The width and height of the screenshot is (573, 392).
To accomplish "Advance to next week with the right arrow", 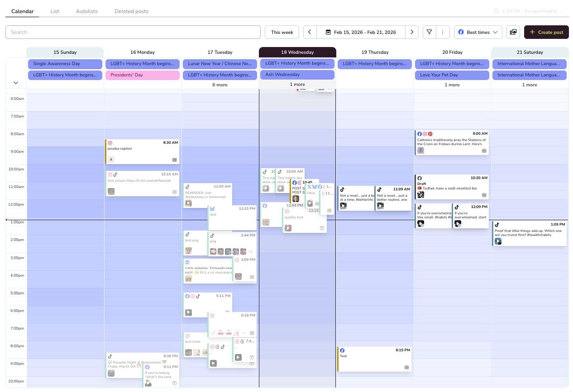I will click(x=411, y=32).
